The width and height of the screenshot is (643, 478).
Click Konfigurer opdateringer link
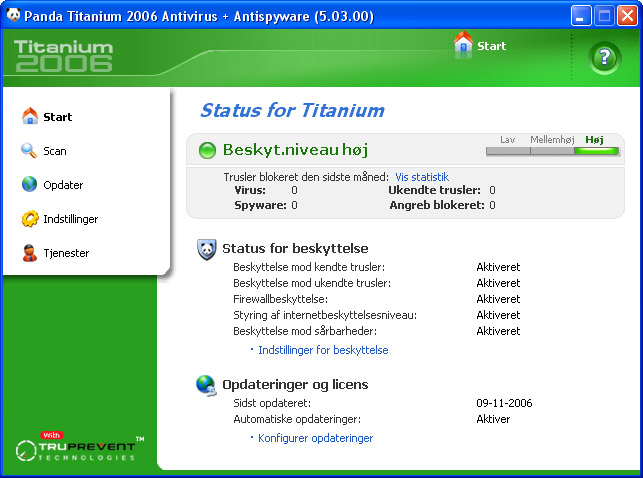(315, 438)
